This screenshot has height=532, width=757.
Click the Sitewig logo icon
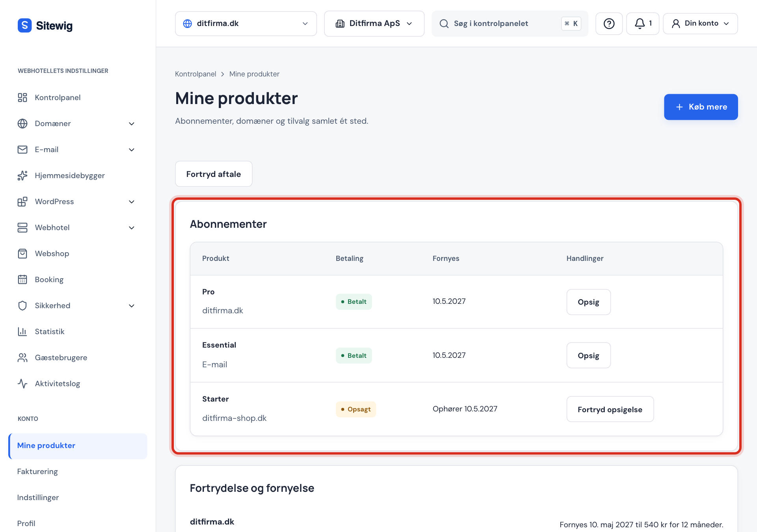(24, 25)
